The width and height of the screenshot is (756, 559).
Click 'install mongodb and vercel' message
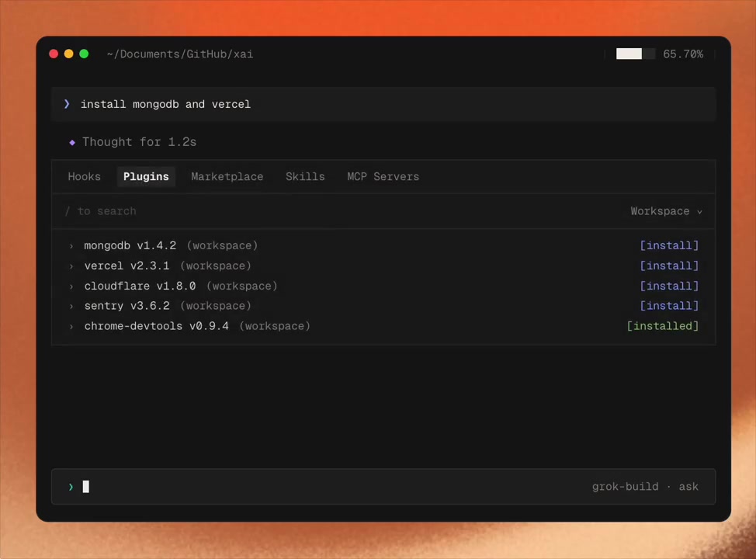pos(165,104)
